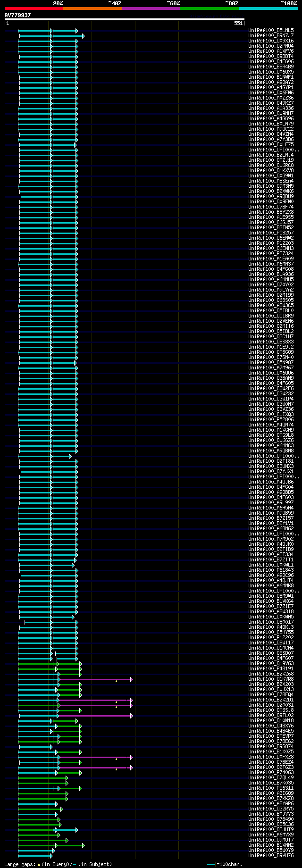Click the UniRef100_C3W232 label
Viewport: 302px width, 868px height.
point(271,393)
